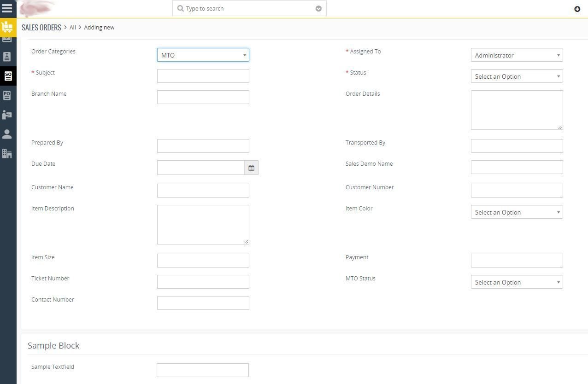The width and height of the screenshot is (588, 384).
Task: Open the Status dropdown
Action: 517,76
